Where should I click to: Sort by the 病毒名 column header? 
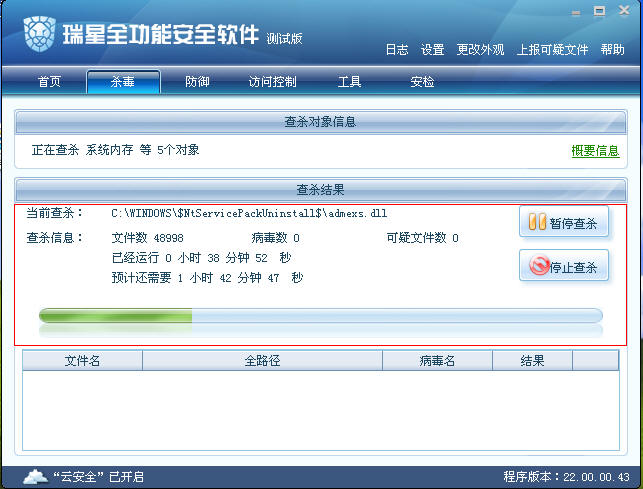point(438,361)
